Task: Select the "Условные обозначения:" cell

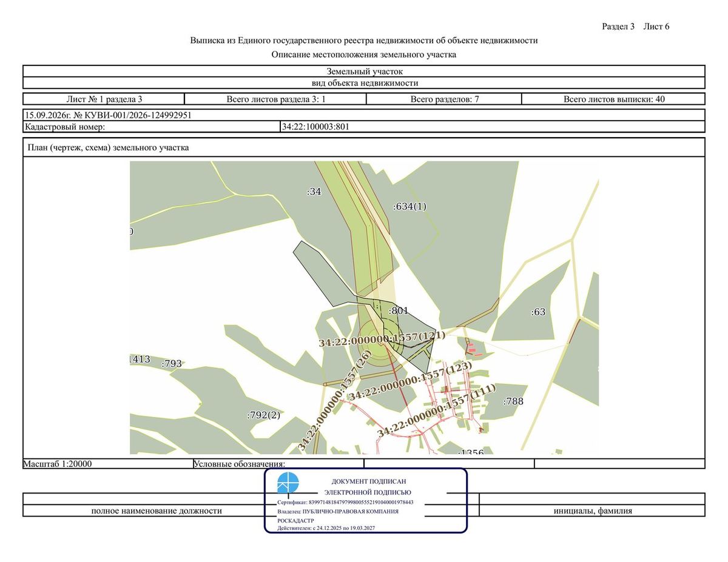Action: 278,464
